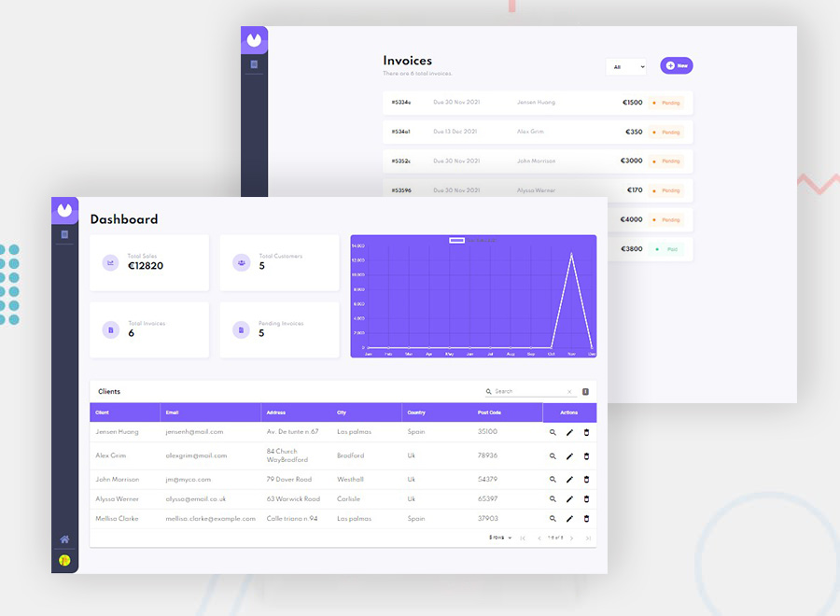View details for client John Morrison
Image resolution: width=840 pixels, height=616 pixels.
(x=553, y=480)
